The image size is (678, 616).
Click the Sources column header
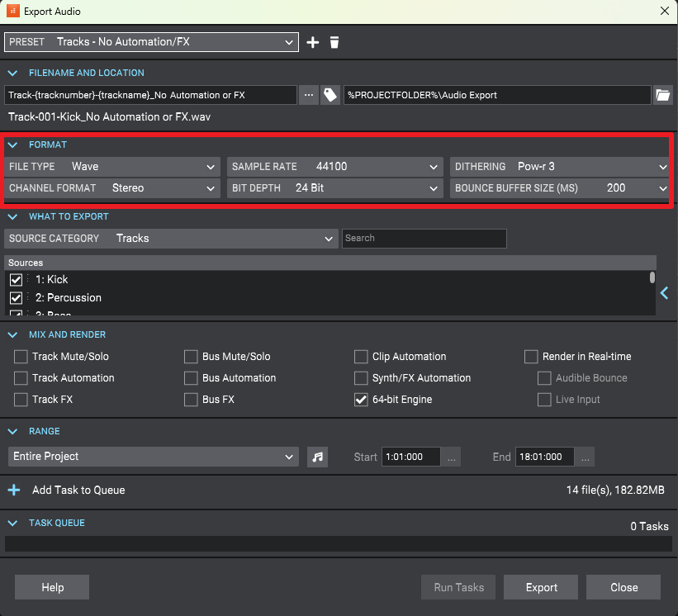tap(330, 263)
